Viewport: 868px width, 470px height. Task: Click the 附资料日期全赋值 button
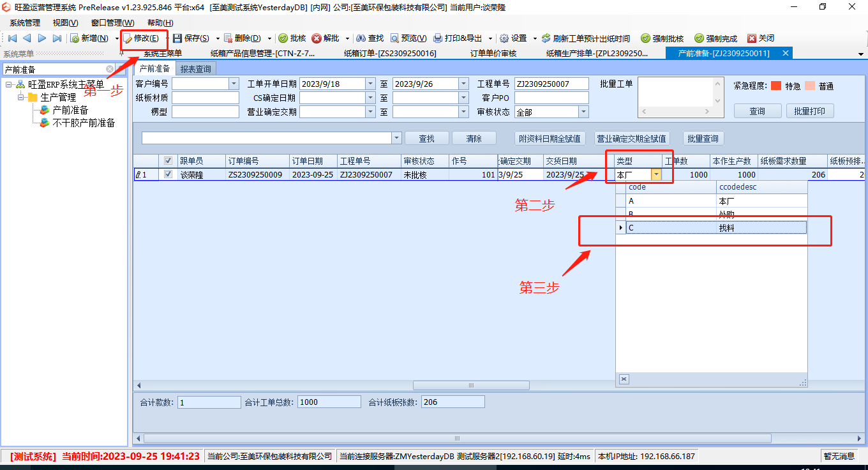pos(550,138)
